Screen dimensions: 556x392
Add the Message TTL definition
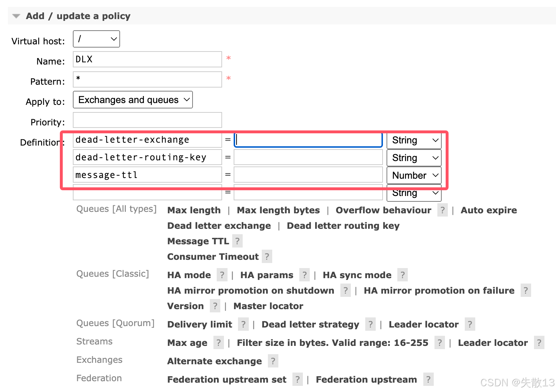[198, 241]
